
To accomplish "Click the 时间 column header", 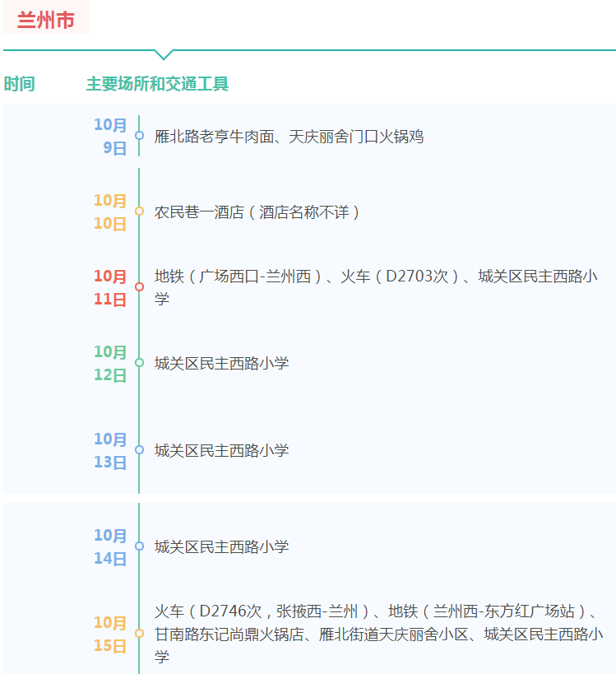I will coord(20,84).
